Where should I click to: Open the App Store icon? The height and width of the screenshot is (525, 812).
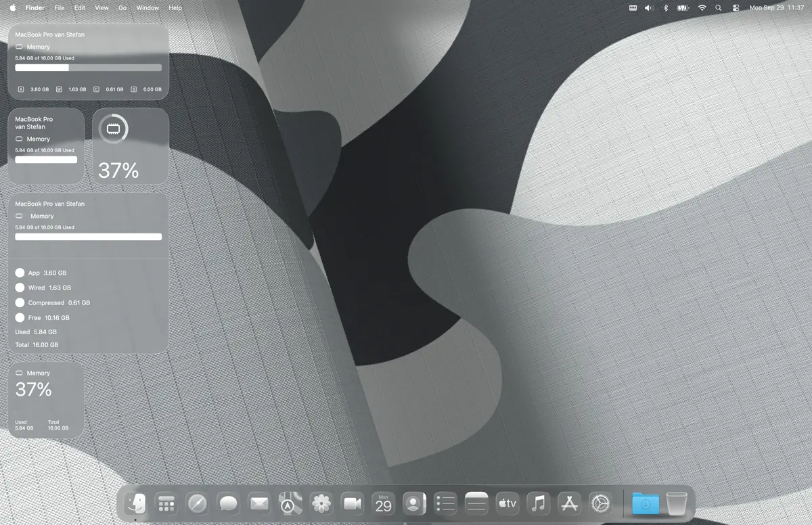pyautogui.click(x=569, y=503)
